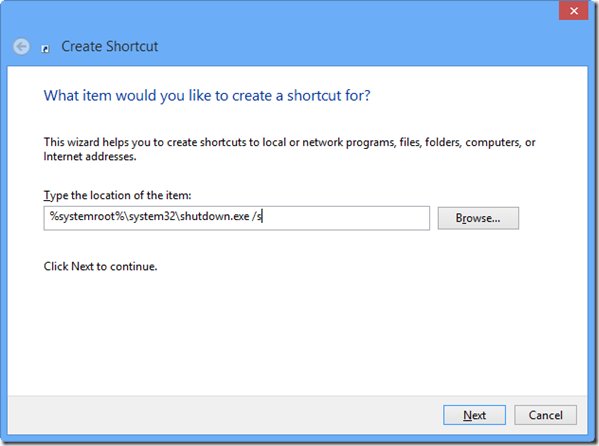Cancel the shortcut creation wizard
The image size is (599, 446).
[x=545, y=415]
